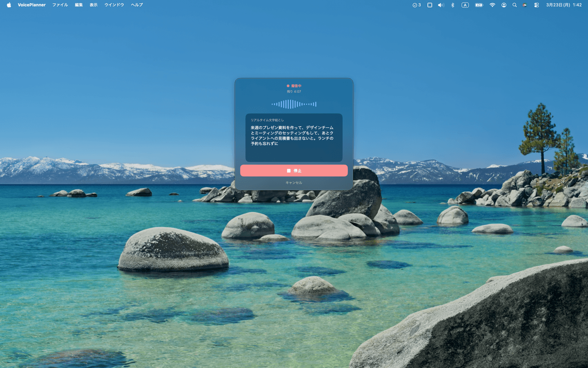Open the volume control in menu bar
Viewport: 588px width, 368px height.
pos(441,5)
